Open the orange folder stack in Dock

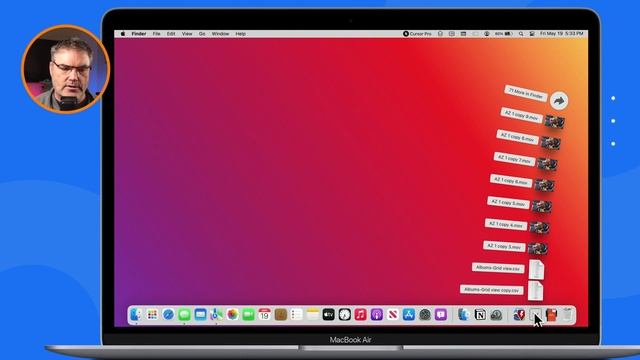(551, 315)
